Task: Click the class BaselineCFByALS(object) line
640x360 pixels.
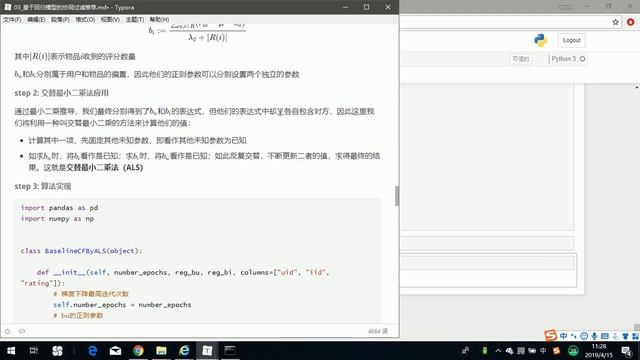Action: click(81, 251)
